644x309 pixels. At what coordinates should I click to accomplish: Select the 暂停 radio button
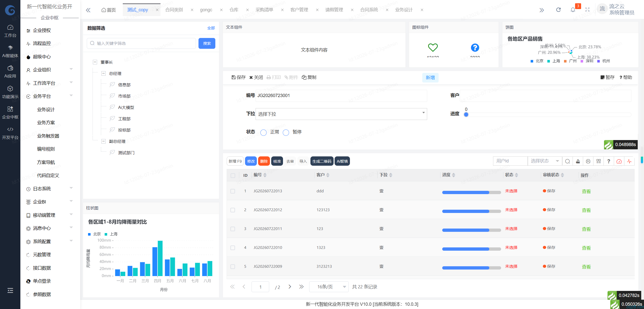286,133
